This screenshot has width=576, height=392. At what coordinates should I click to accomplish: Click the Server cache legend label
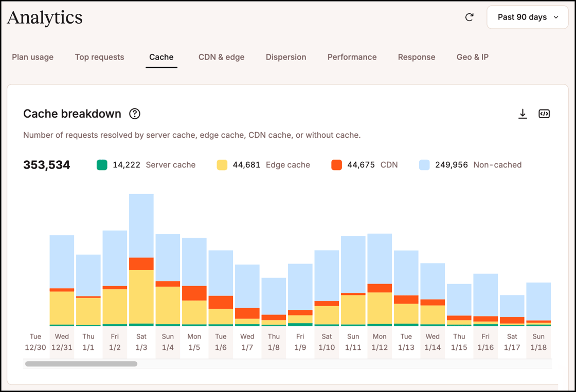point(170,165)
